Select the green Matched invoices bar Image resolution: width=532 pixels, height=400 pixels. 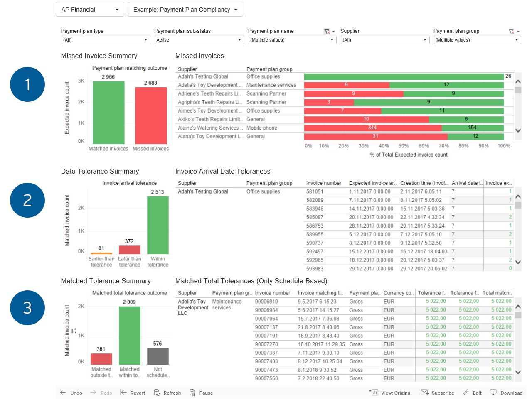[x=108, y=113]
